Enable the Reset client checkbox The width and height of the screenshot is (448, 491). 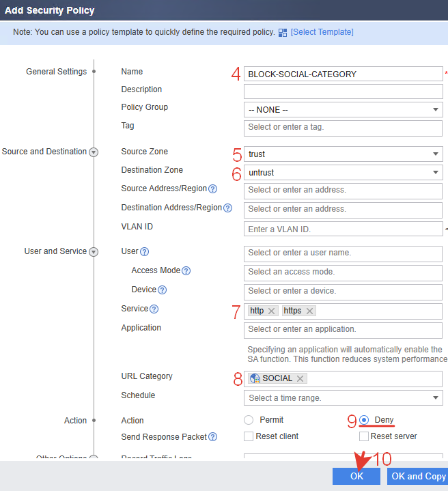249,436
